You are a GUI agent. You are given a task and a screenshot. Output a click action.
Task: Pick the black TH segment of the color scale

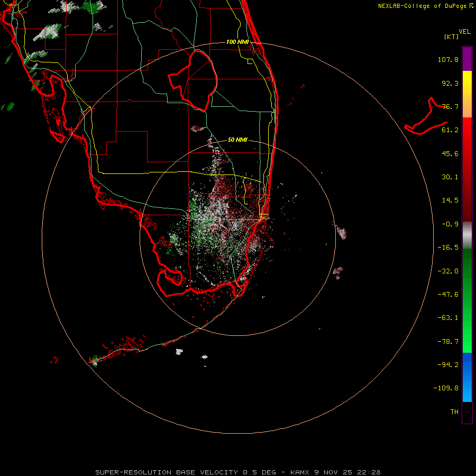[467, 412]
